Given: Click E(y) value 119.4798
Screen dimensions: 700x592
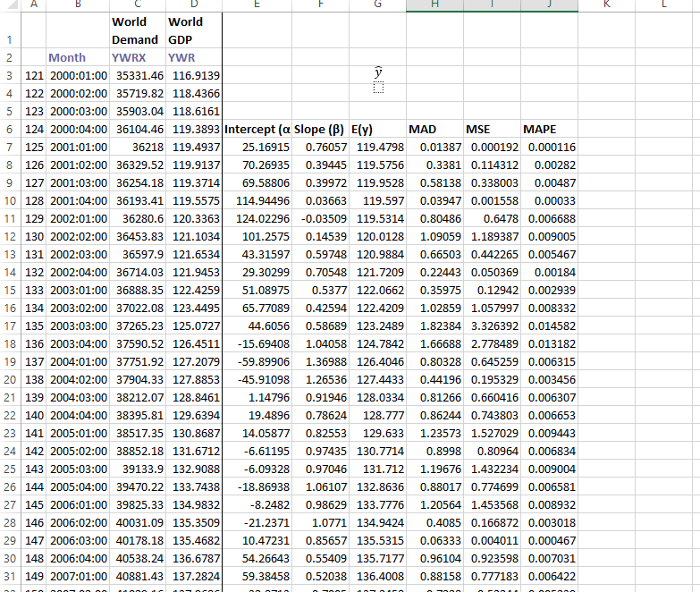Looking at the screenshot, I should (377, 147).
